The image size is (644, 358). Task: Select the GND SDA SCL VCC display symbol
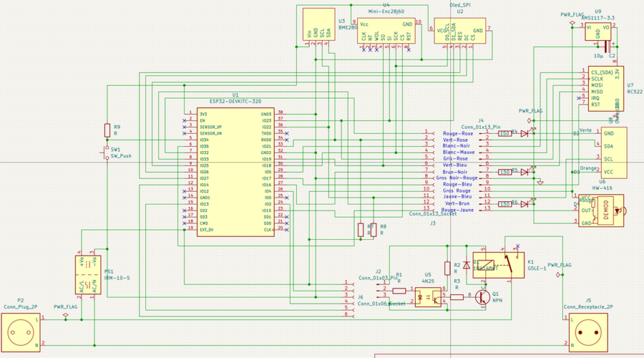614,152
